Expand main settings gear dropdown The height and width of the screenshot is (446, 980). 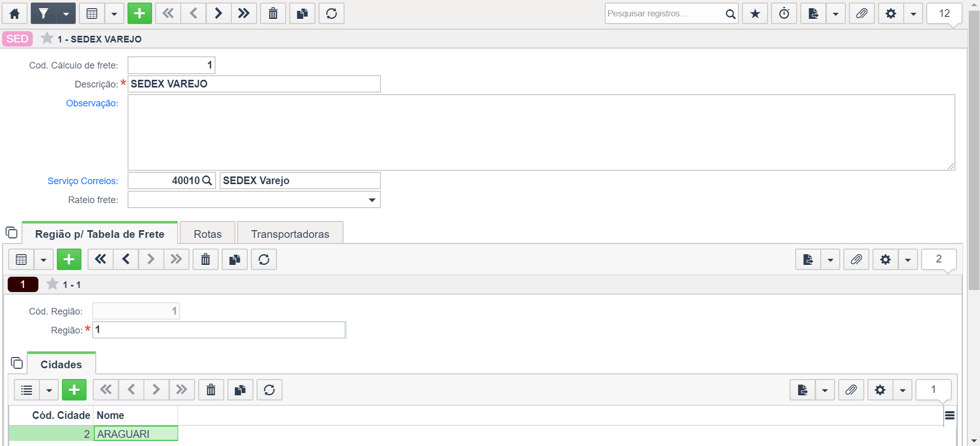point(913,13)
